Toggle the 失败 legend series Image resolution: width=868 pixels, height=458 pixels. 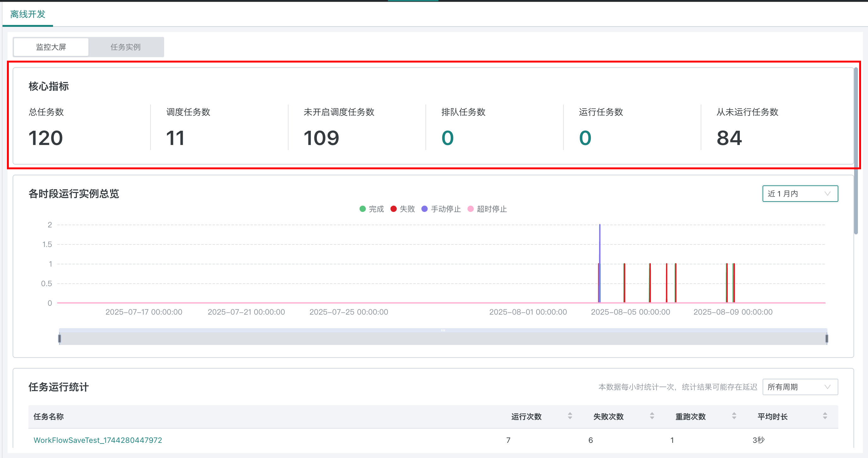point(403,209)
